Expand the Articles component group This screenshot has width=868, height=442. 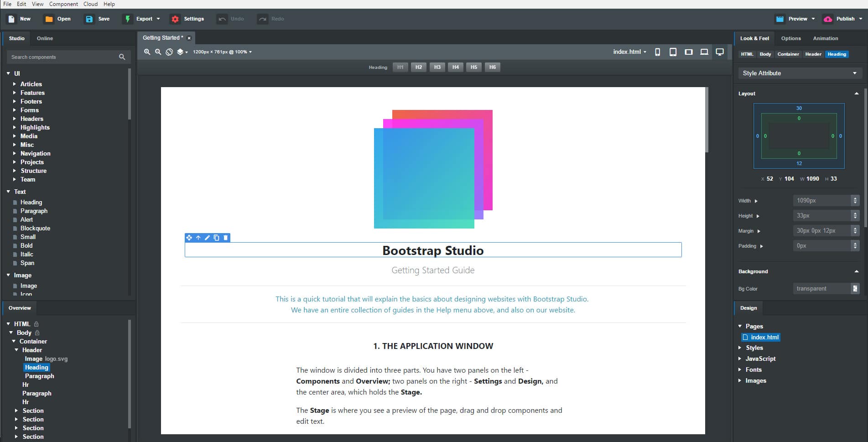[x=15, y=84]
